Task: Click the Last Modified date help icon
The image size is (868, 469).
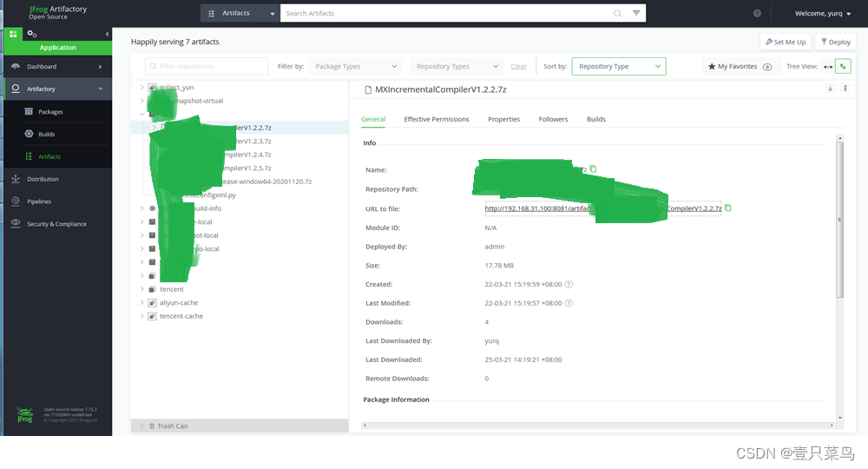Action: pyautogui.click(x=569, y=303)
